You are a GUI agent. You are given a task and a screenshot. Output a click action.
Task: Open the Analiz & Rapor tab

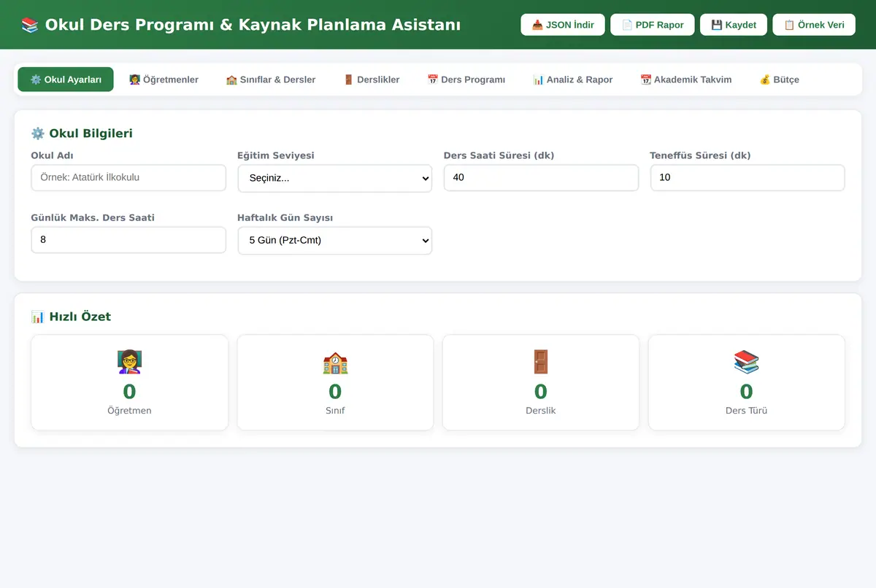click(572, 80)
